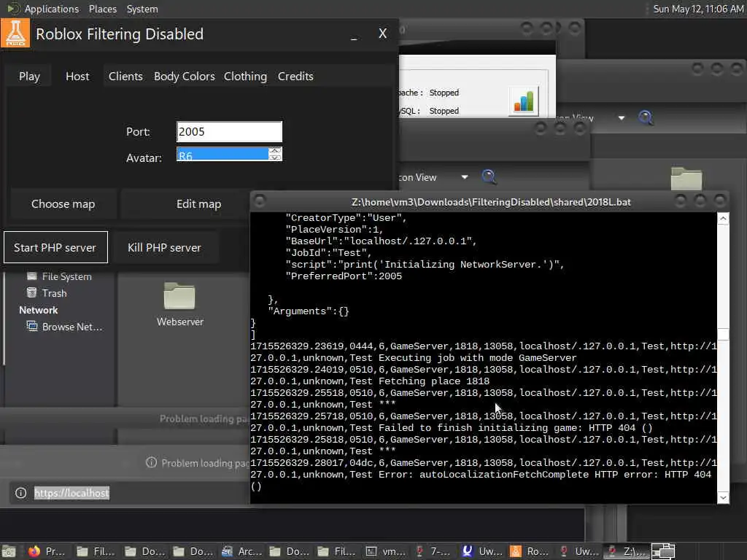Select the Body Colors tab
Image resolution: width=747 pixels, height=560 pixels.
(184, 76)
